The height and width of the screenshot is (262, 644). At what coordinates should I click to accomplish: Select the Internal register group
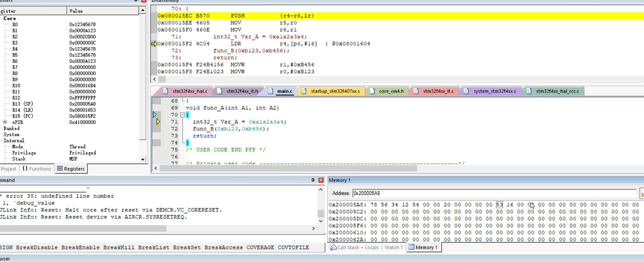(x=14, y=141)
